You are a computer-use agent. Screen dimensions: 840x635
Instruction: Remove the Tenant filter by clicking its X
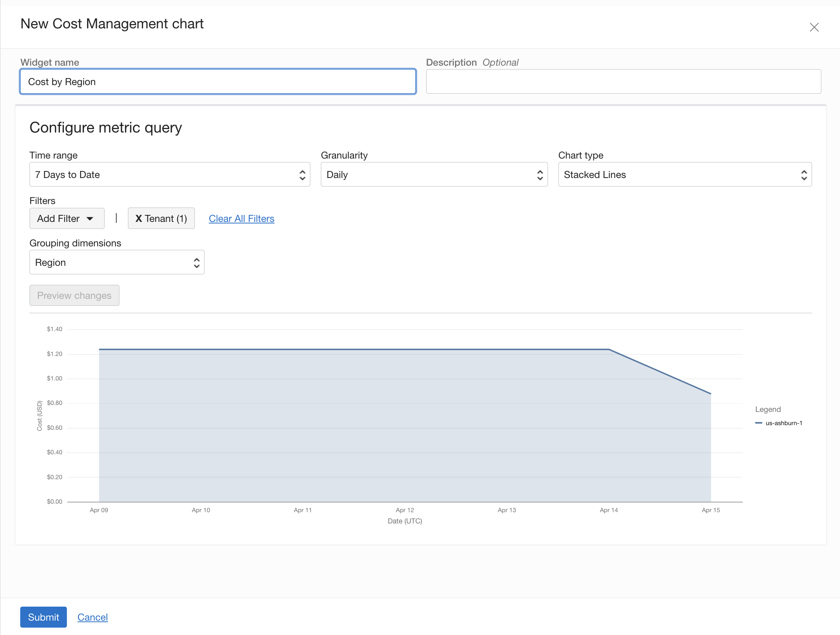139,218
